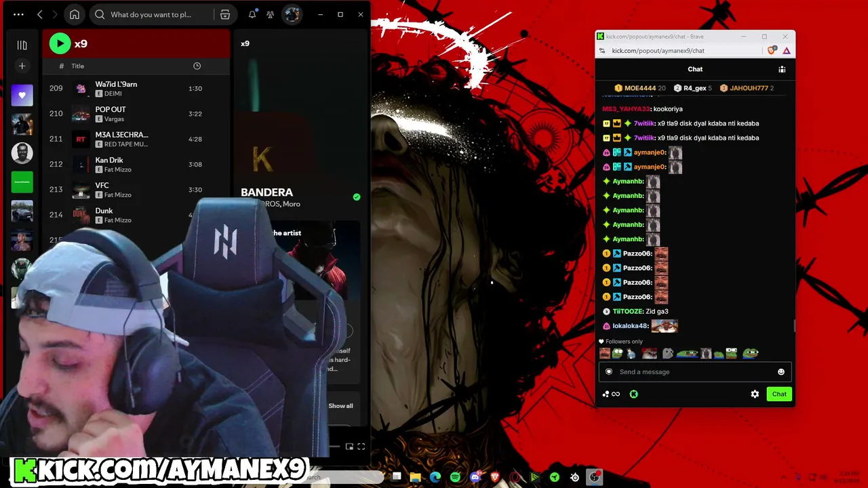Open Spotify Home
Screen dimensions: 868x488
pyautogui.click(x=75, y=14)
